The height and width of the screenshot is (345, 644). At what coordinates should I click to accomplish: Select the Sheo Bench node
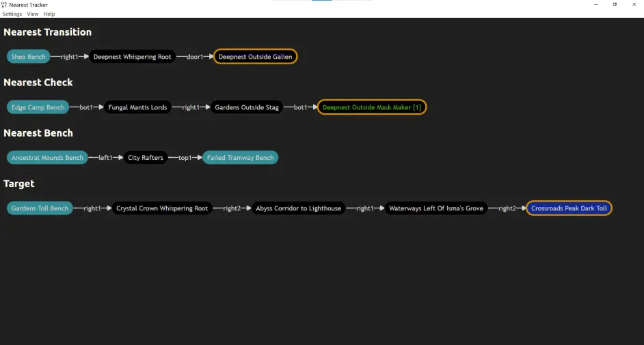[x=28, y=57]
